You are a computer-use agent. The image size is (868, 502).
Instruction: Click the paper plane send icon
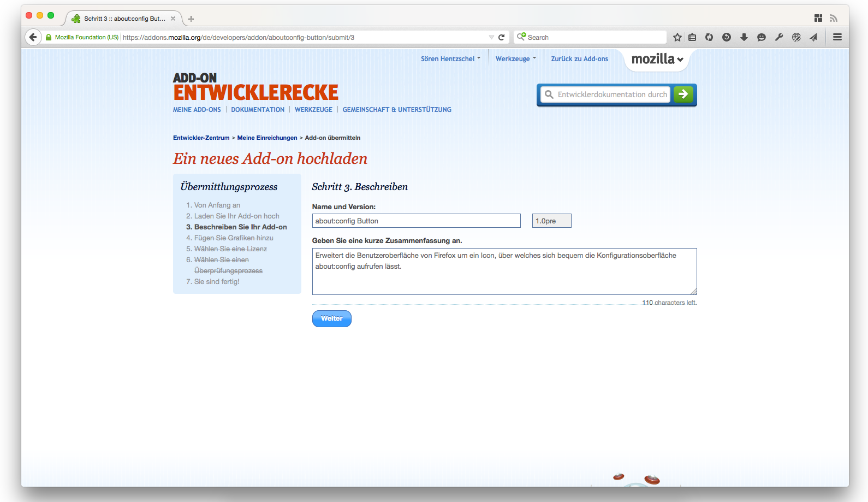tap(813, 37)
